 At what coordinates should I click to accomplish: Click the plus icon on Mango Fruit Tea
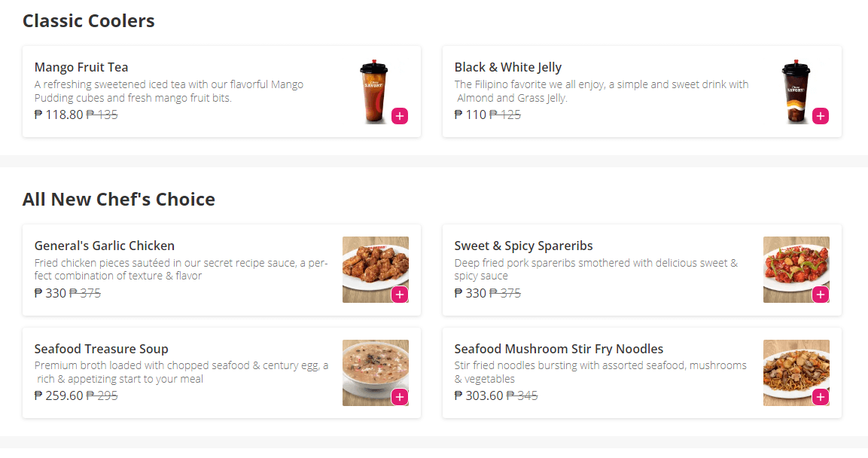pyautogui.click(x=400, y=116)
